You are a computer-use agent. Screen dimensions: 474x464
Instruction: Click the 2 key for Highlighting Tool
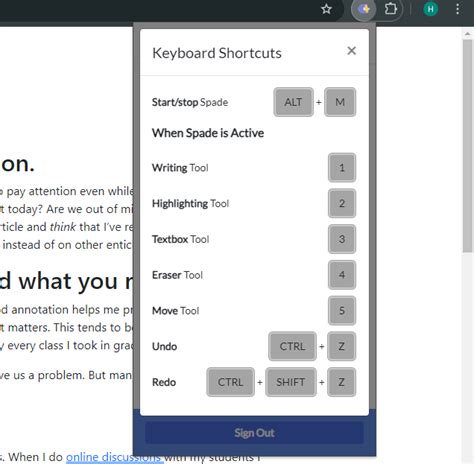pyautogui.click(x=342, y=203)
